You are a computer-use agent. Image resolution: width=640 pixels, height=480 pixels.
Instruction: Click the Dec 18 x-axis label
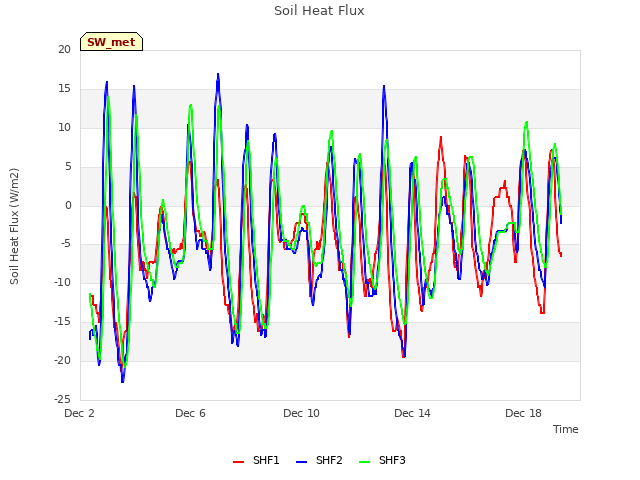point(523,413)
